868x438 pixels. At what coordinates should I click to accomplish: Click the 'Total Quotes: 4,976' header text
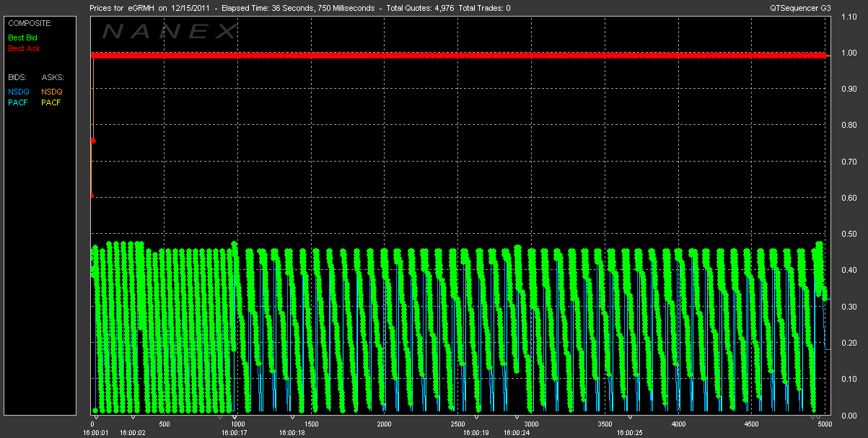click(x=421, y=8)
